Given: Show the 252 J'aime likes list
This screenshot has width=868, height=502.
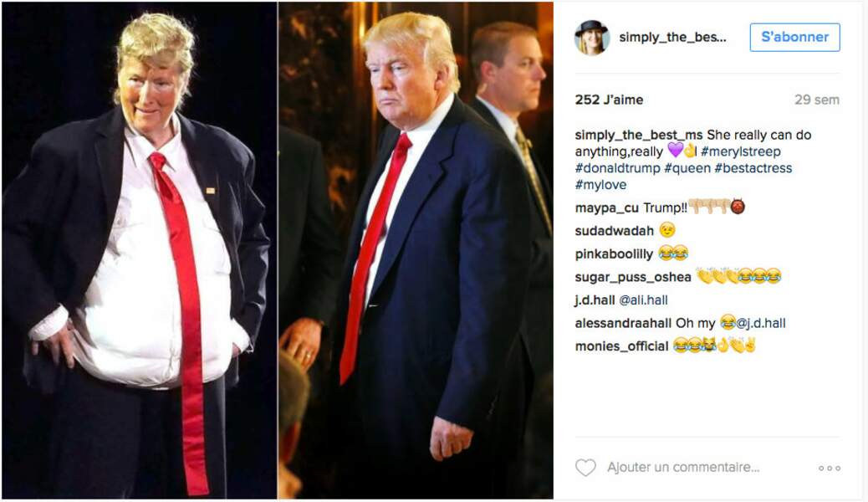Looking at the screenshot, I should pyautogui.click(x=609, y=100).
